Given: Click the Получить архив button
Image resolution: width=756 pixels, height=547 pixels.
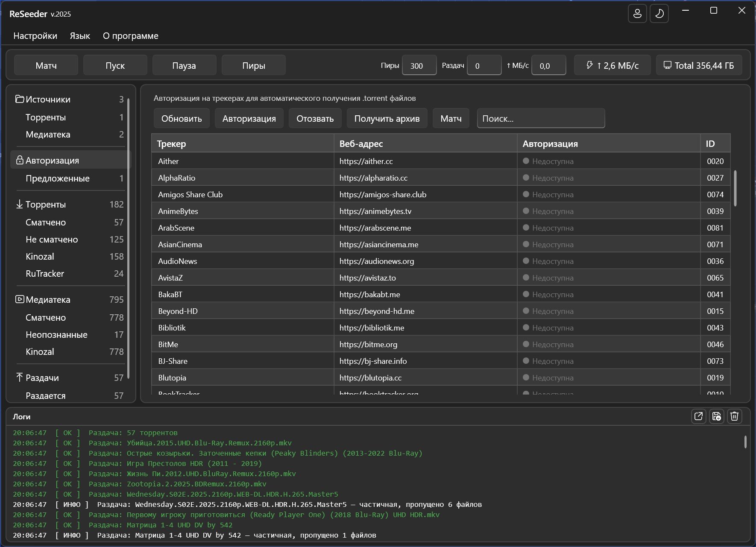Looking at the screenshot, I should pyautogui.click(x=387, y=118).
